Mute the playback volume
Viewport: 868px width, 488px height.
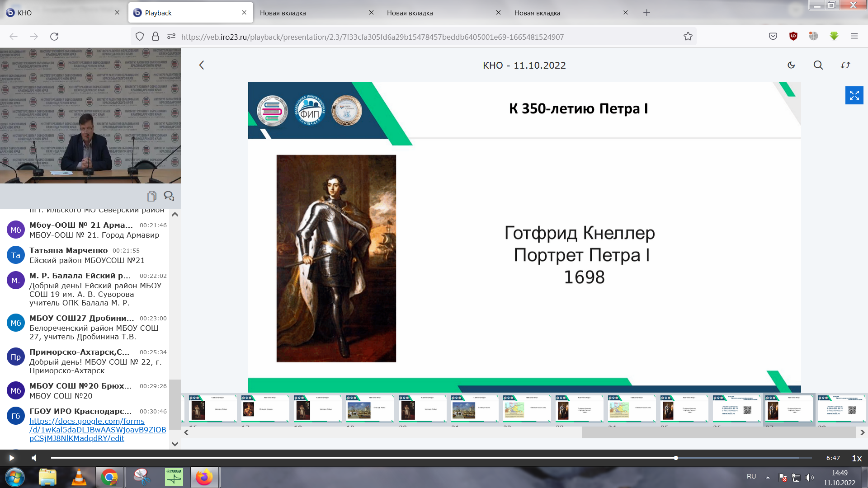point(34,458)
